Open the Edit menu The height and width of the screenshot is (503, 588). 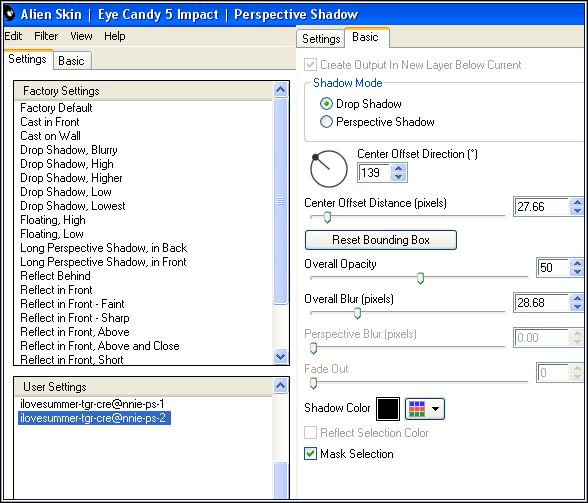pos(14,36)
